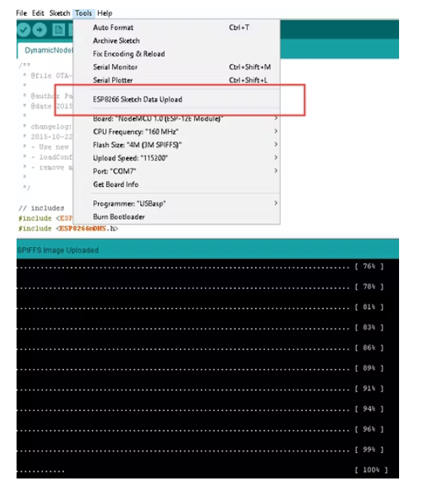448x483 pixels.
Task: Open the Help menu
Action: click(x=105, y=14)
